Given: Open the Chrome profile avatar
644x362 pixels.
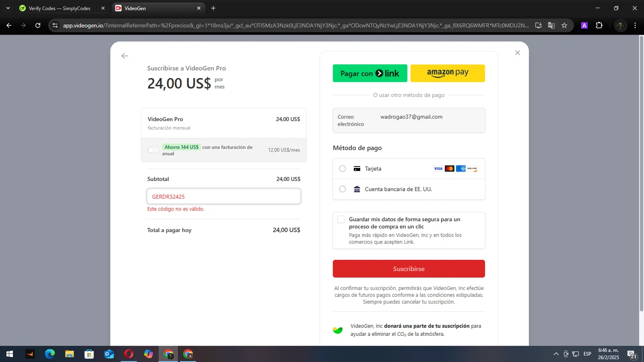Looking at the screenshot, I should (x=620, y=25).
